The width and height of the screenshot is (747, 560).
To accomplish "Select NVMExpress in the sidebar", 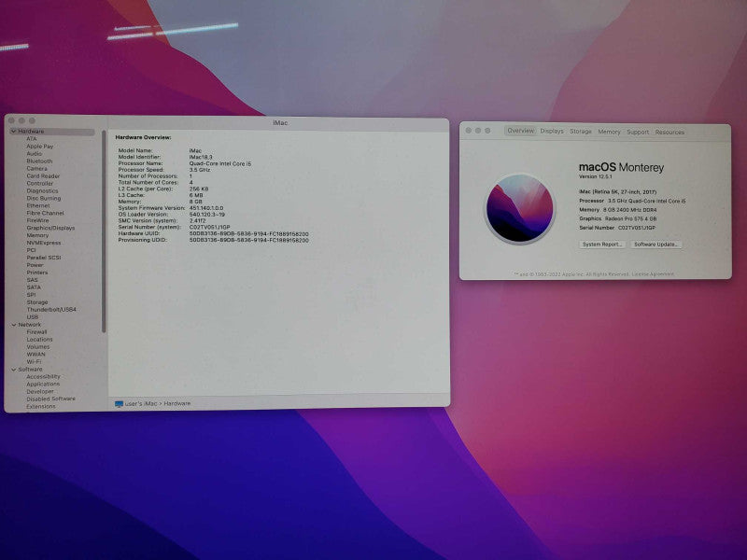I will (43, 243).
